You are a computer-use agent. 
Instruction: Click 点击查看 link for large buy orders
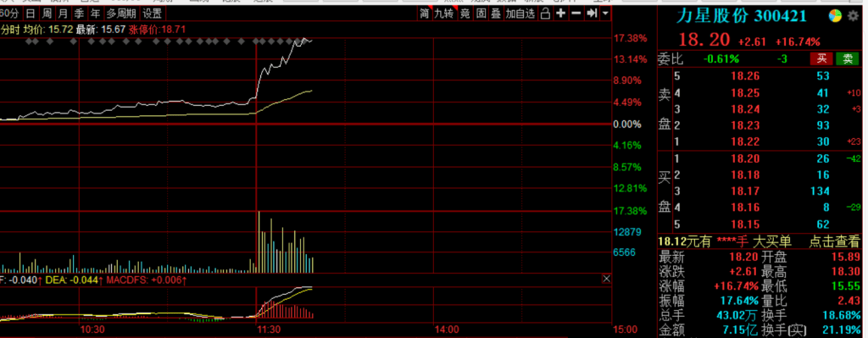[834, 241]
